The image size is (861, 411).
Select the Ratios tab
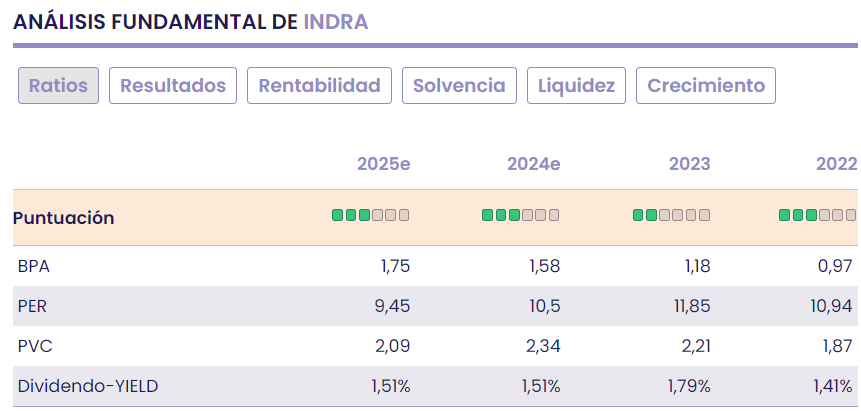pos(58,86)
